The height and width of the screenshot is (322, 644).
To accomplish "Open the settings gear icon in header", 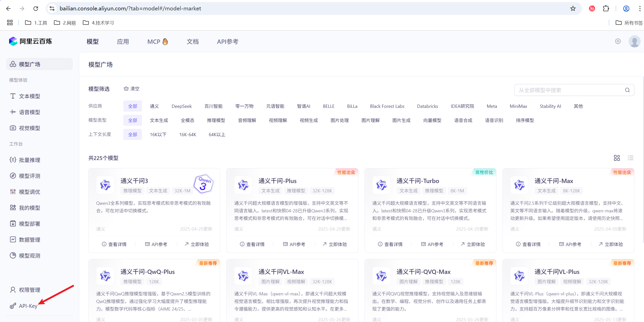I will coord(618,41).
